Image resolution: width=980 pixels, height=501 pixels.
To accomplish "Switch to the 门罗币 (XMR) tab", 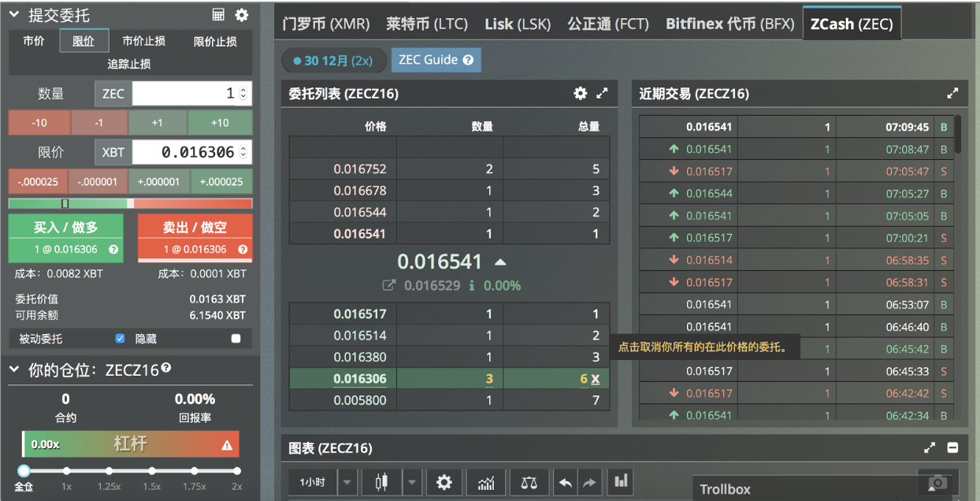I will coord(326,24).
